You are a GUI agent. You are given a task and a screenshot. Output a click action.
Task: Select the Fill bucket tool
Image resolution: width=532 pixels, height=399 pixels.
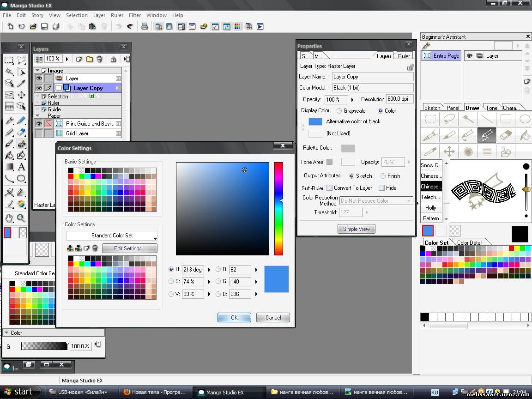click(x=9, y=155)
